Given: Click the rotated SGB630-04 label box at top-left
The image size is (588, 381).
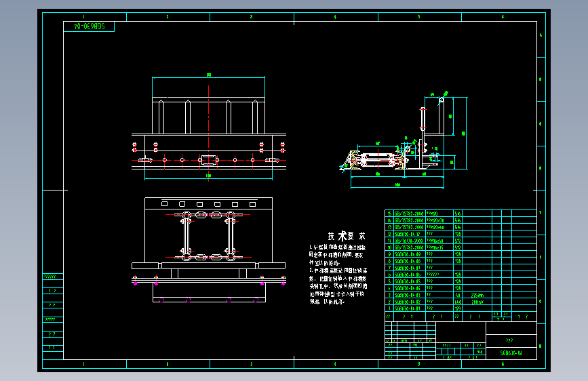Looking at the screenshot, I should pyautogui.click(x=89, y=26).
